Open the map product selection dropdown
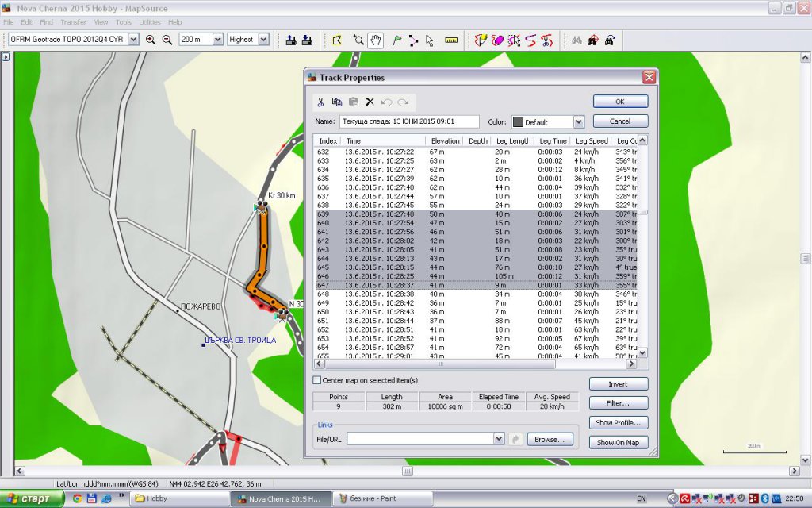The width and height of the screenshot is (812, 508). (x=132, y=40)
